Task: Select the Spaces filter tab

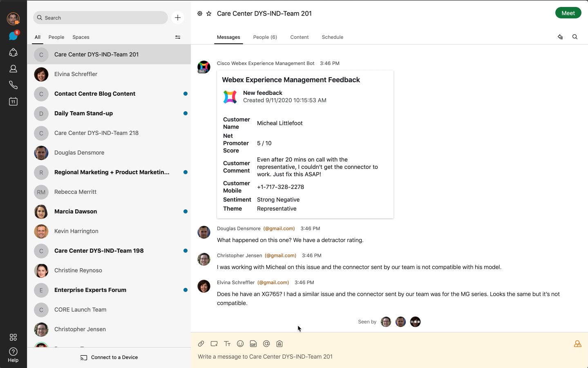Action: 81,37
